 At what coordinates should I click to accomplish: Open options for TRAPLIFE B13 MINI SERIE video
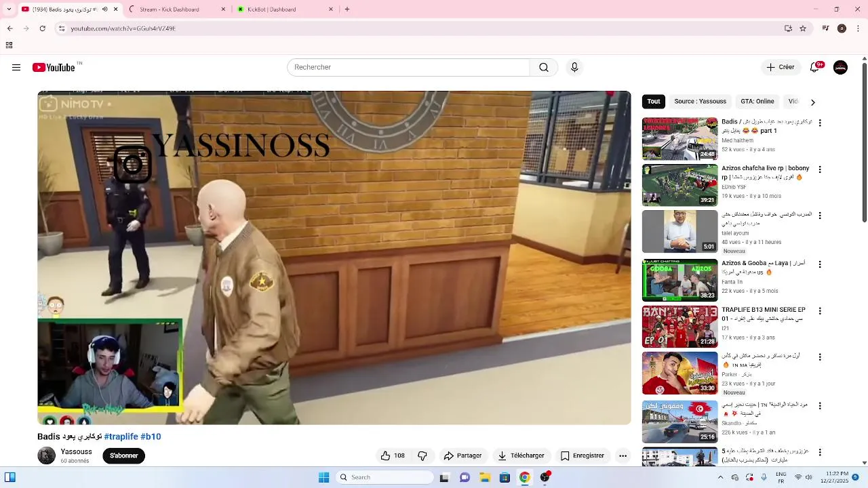pos(820,310)
